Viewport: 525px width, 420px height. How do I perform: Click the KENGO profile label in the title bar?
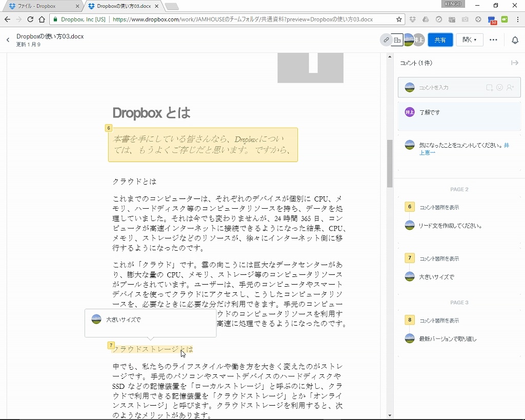453,4
